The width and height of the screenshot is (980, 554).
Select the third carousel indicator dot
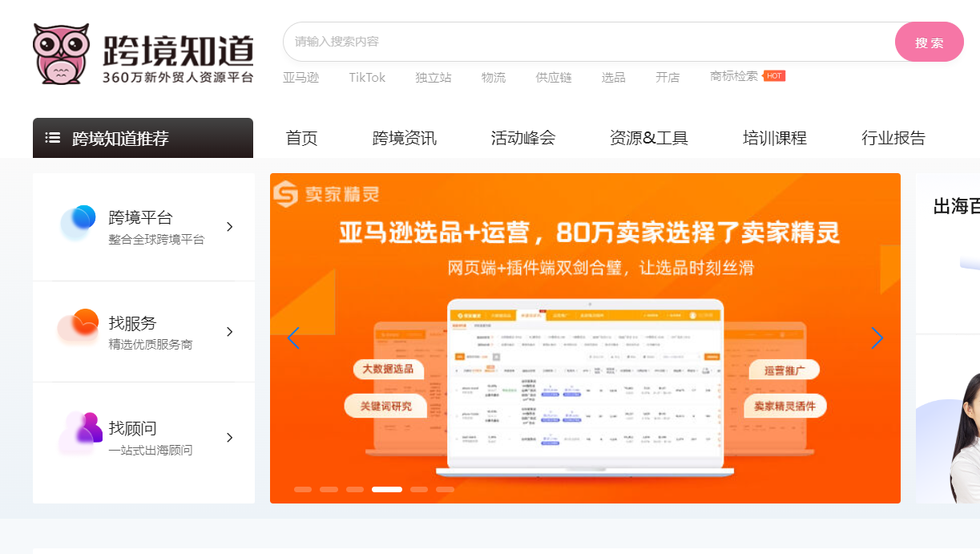pyautogui.click(x=355, y=489)
